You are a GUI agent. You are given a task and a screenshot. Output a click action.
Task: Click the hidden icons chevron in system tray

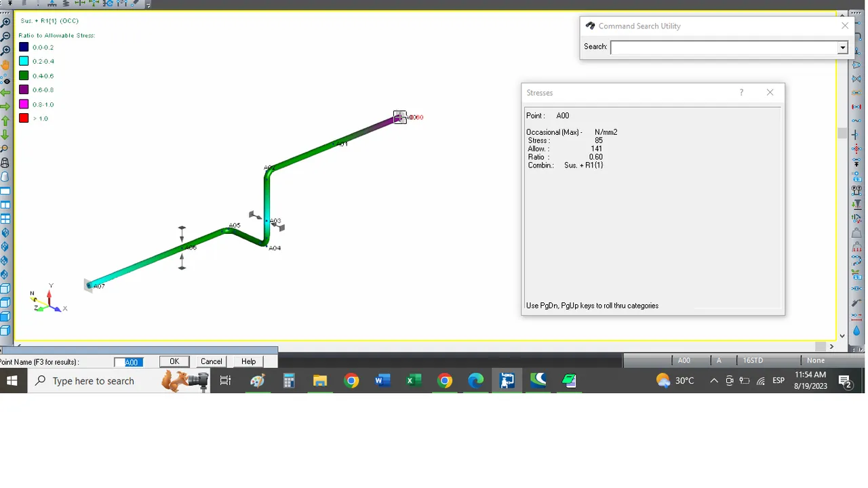click(x=714, y=381)
